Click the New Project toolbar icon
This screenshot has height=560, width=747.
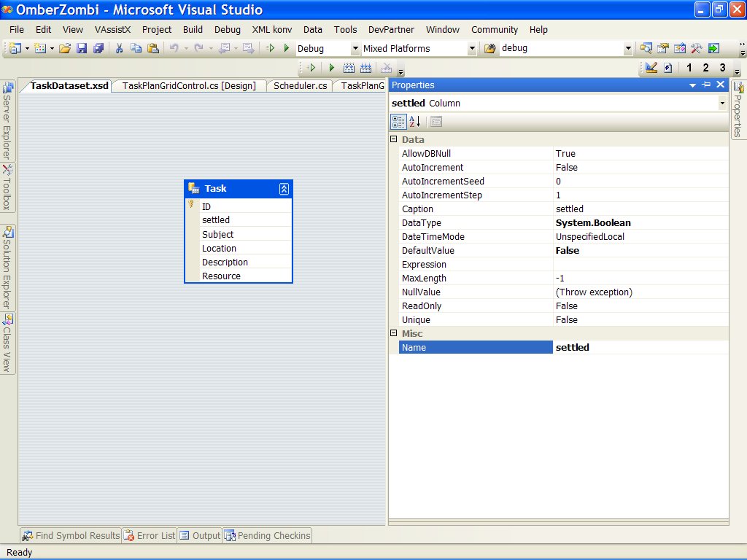click(15, 48)
